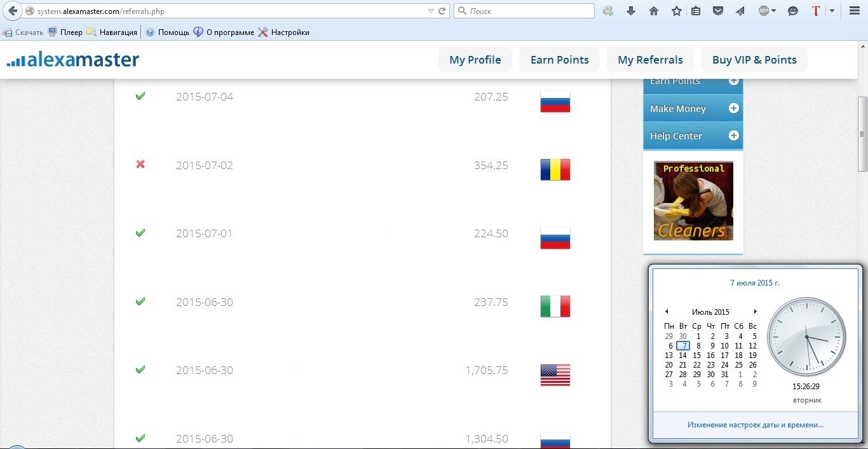Click the Professional Cleaners ad thumbnail
The height and width of the screenshot is (449, 868).
[x=693, y=200]
